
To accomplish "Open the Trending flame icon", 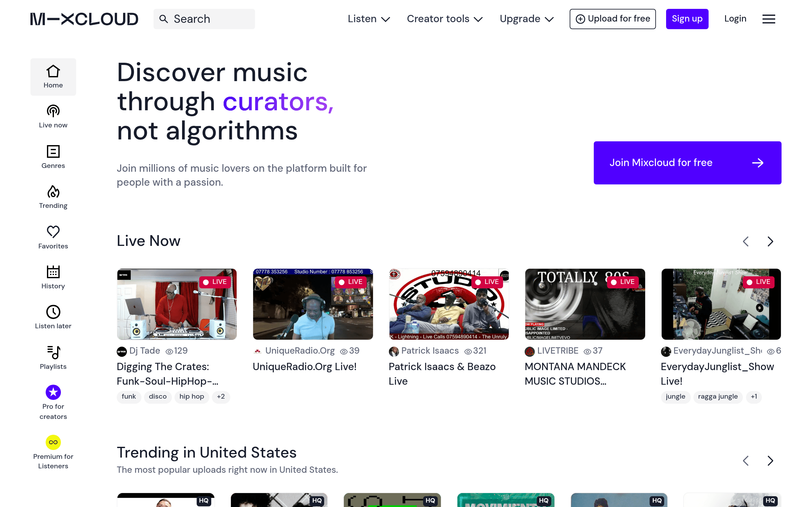I will click(53, 192).
